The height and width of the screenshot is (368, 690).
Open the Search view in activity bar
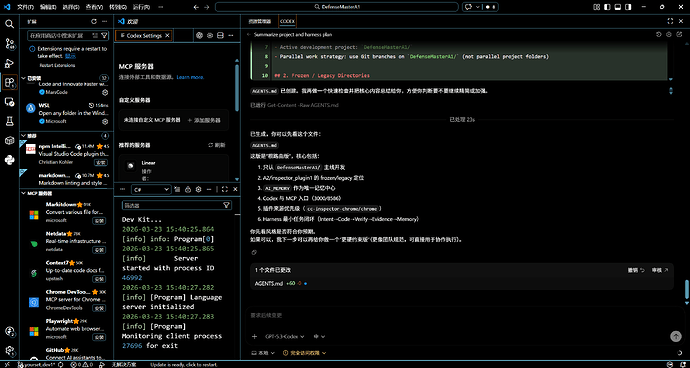(x=9, y=23)
